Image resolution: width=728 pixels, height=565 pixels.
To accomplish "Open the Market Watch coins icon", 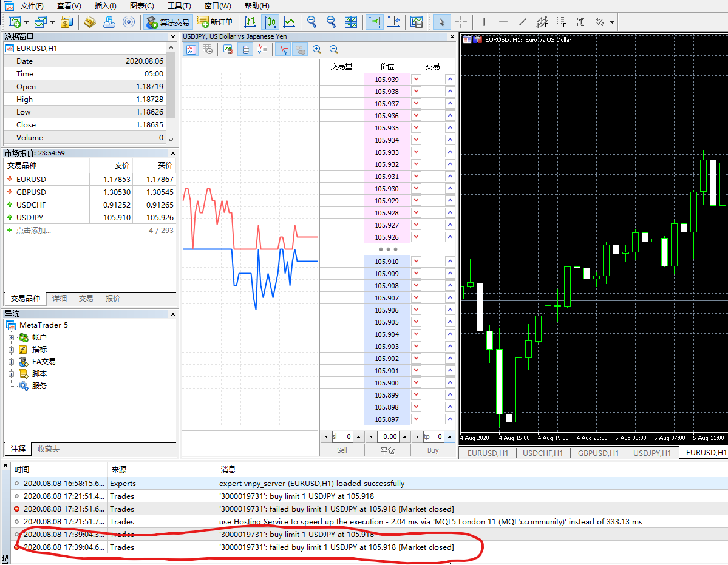I will click(x=67, y=22).
